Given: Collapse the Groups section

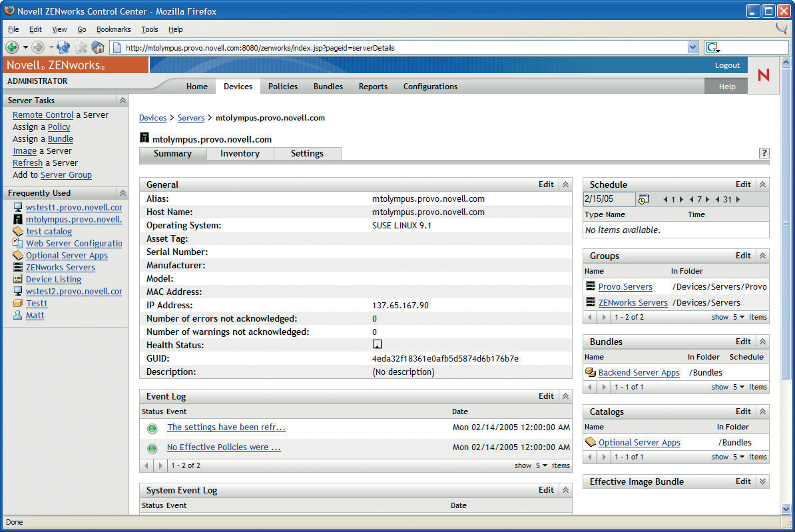Looking at the screenshot, I should tap(762, 256).
